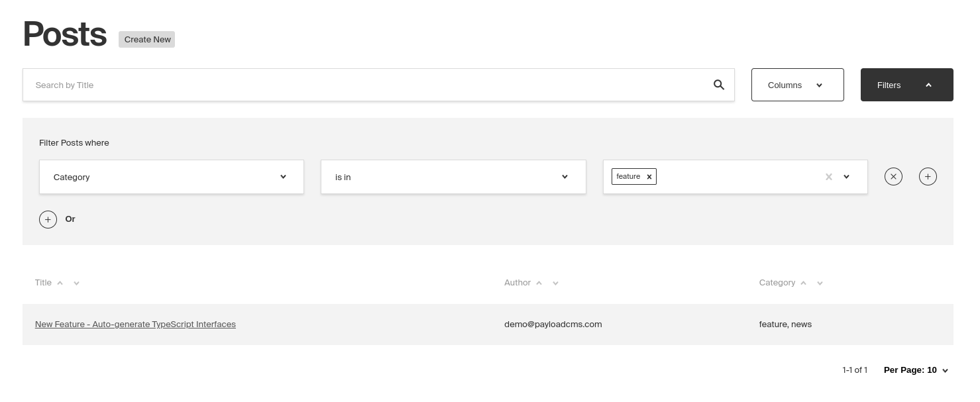Sort Author column descending with the down arrow
The width and height of the screenshot is (980, 402).
click(555, 283)
